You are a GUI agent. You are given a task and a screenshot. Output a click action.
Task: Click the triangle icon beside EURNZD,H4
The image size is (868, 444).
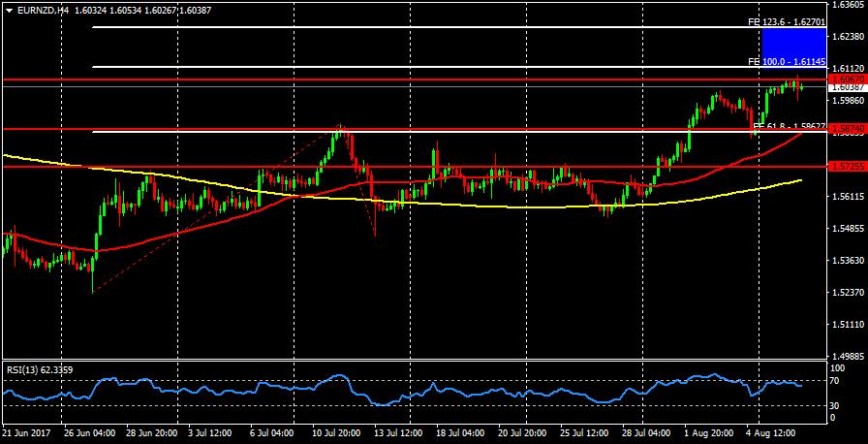click(x=9, y=10)
